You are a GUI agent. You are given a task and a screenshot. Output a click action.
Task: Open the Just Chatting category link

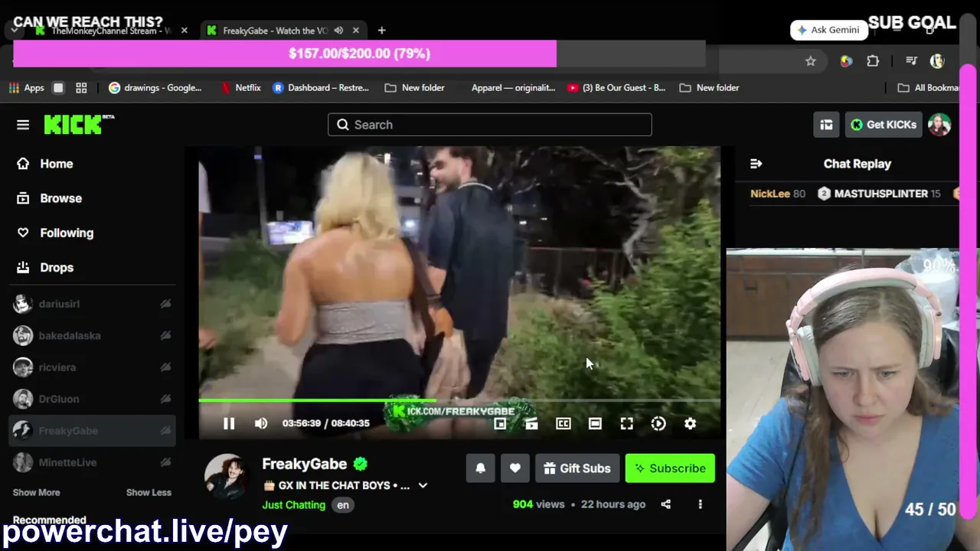click(x=294, y=505)
